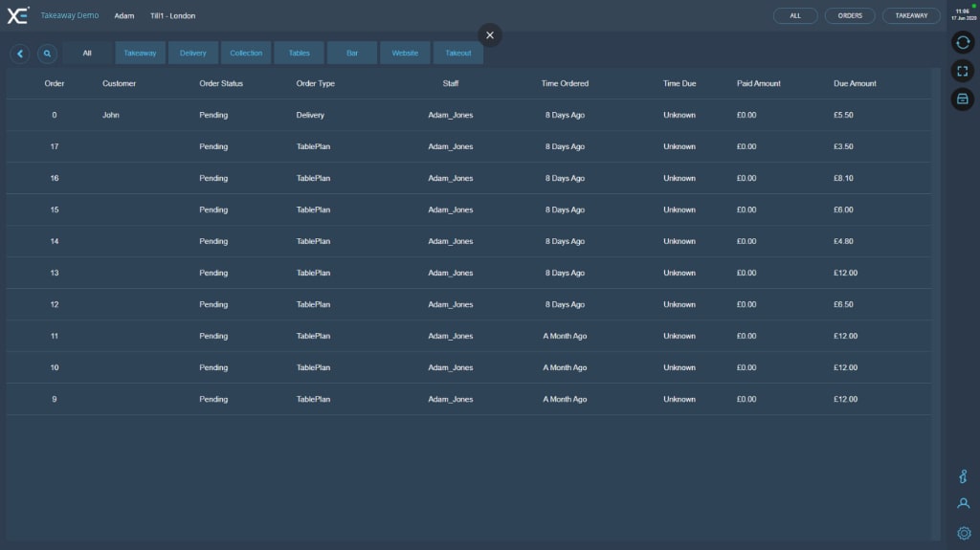Click the XE logo
This screenshot has width=980, height=550.
18,15
